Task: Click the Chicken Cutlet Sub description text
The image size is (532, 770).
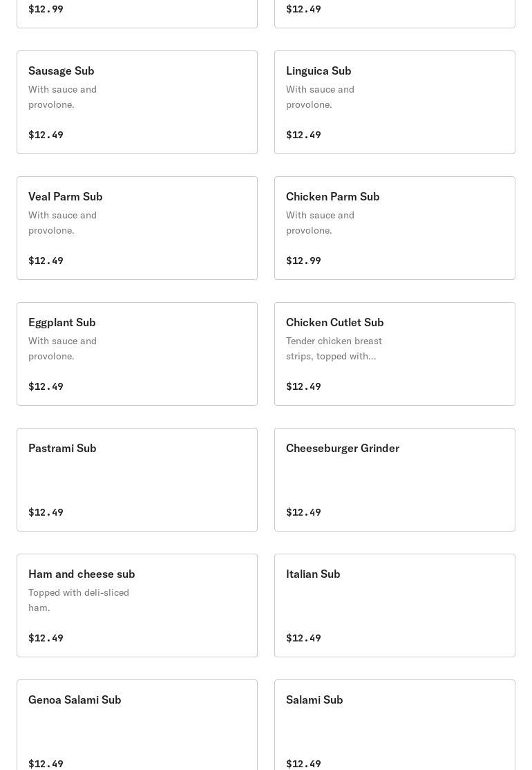Action: click(334, 348)
